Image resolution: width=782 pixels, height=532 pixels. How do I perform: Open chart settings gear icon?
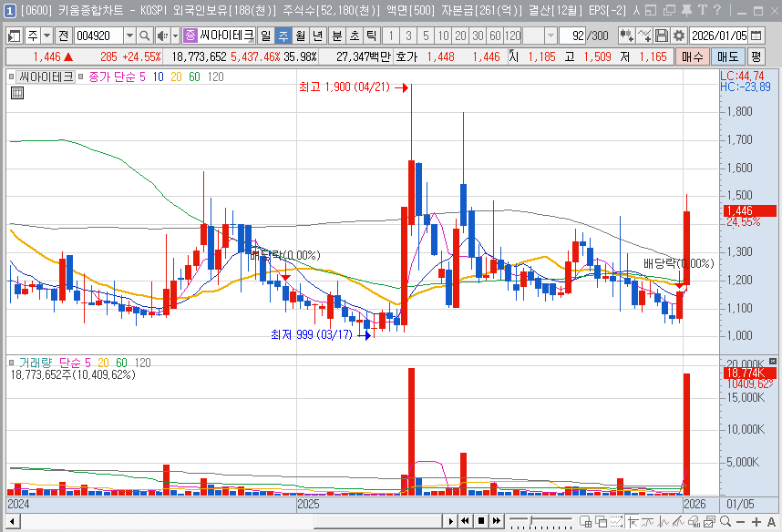click(679, 36)
